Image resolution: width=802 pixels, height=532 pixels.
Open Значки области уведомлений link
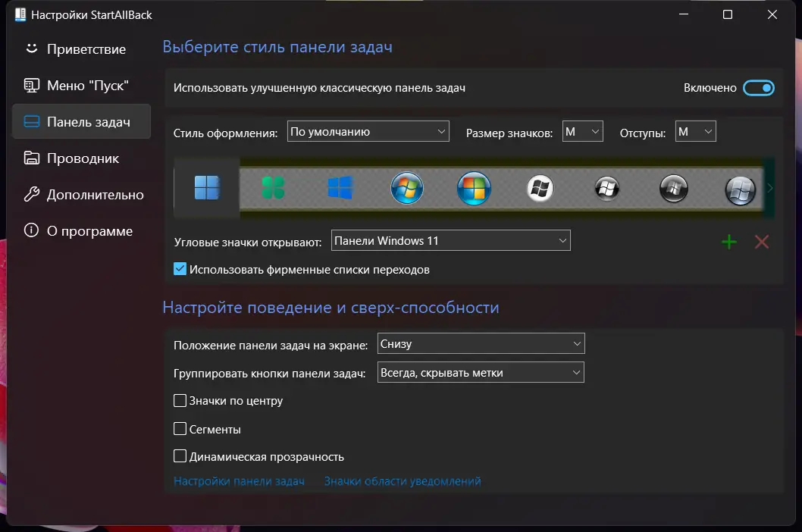tap(401, 480)
